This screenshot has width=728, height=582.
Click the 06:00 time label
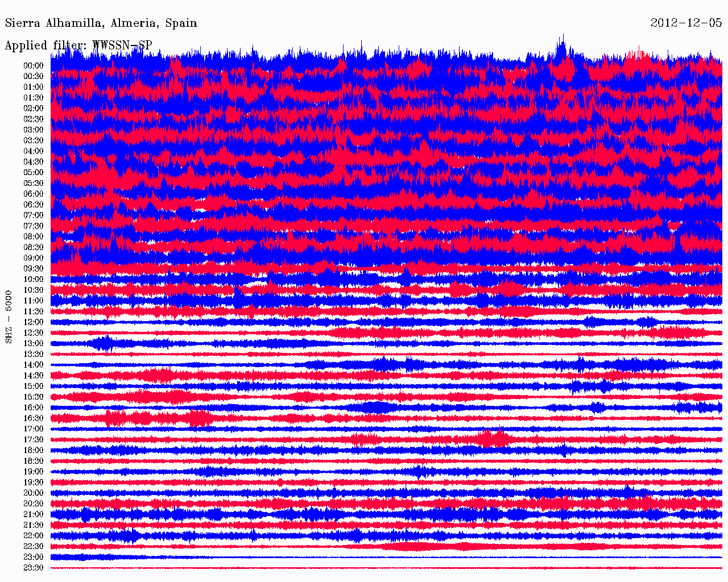click(34, 194)
